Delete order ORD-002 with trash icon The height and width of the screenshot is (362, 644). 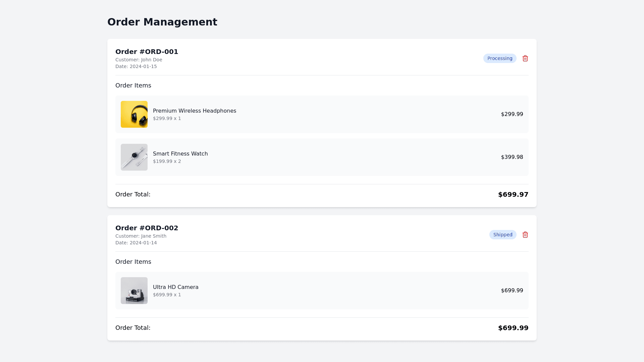click(525, 235)
